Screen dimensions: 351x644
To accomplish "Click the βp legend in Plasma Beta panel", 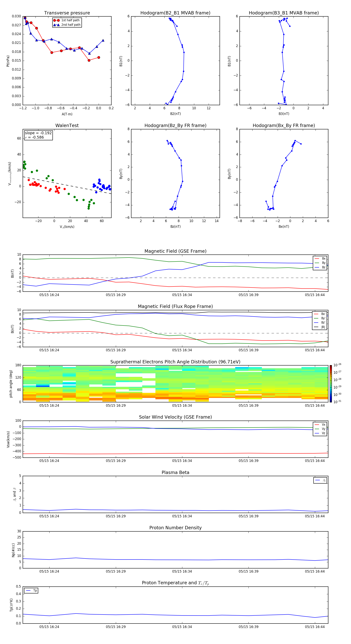I will (x=320, y=480).
